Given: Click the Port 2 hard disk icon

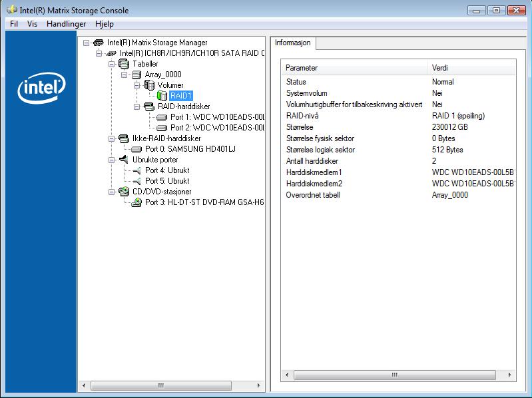Looking at the screenshot, I should [162, 128].
